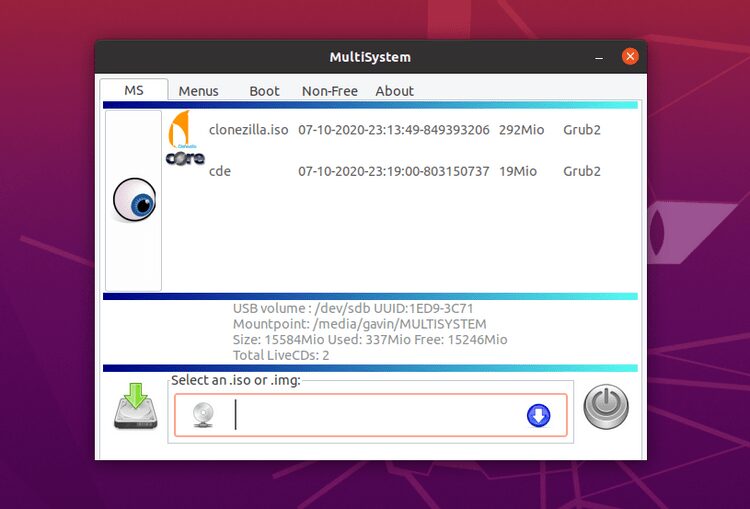750x509 pixels.
Task: Click the Total LiveCDs: 2 line
Action: click(x=281, y=355)
